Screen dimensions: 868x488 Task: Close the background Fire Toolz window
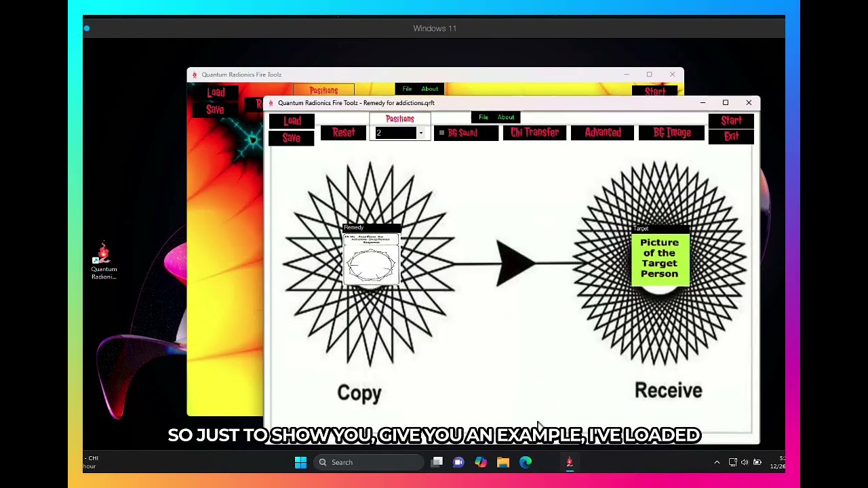(x=672, y=75)
